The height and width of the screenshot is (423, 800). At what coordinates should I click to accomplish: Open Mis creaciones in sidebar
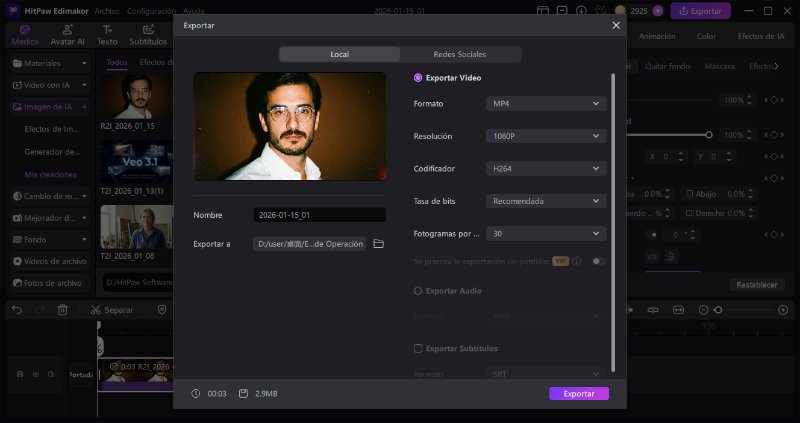click(x=51, y=175)
